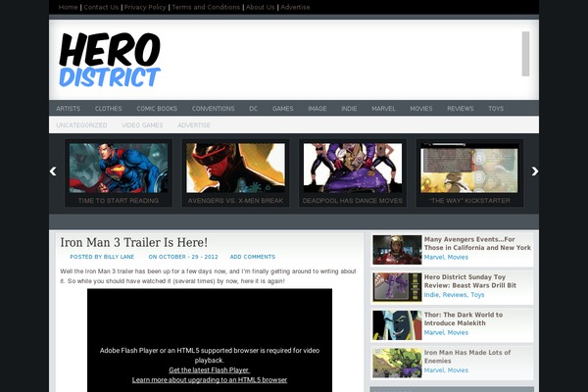Click Movies tag under Iron Man Enemies article
588x392 pixels.
(x=458, y=370)
